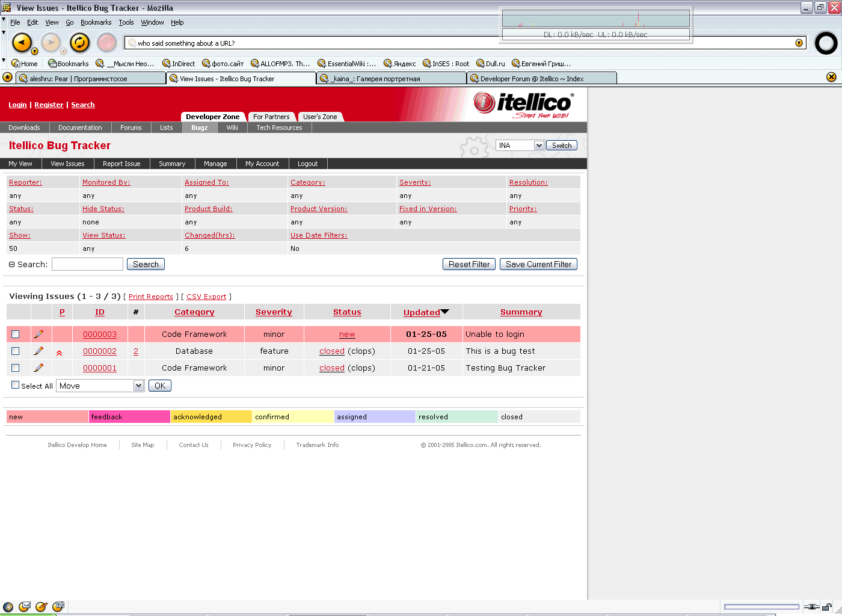842x616 pixels.
Task: Sort issues by the Severity column
Action: [x=274, y=312]
